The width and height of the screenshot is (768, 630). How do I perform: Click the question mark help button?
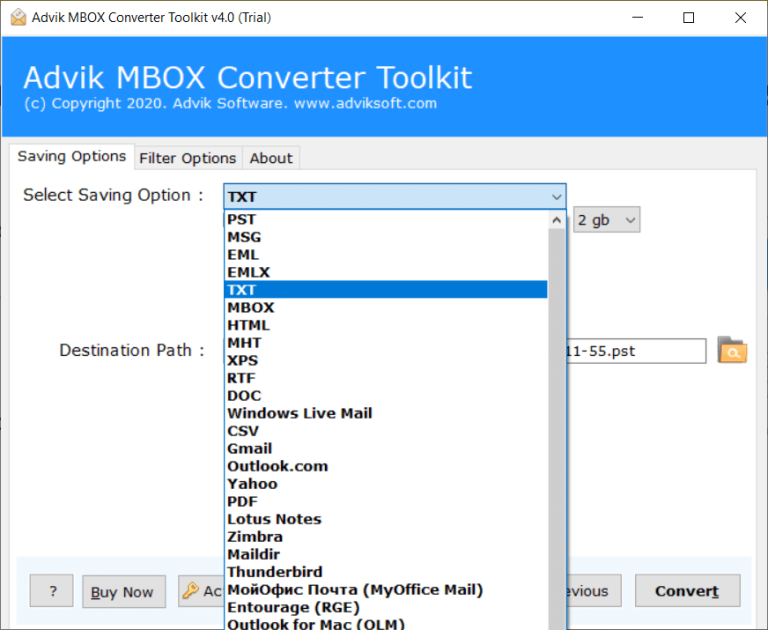tap(51, 591)
